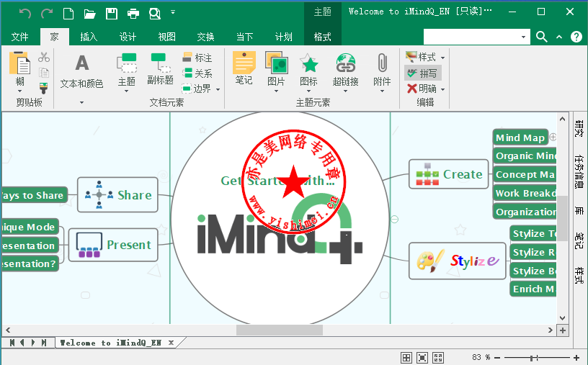This screenshot has width=588, height=365.
Task: Click the Format Painter brush icon
Action: pos(44,88)
